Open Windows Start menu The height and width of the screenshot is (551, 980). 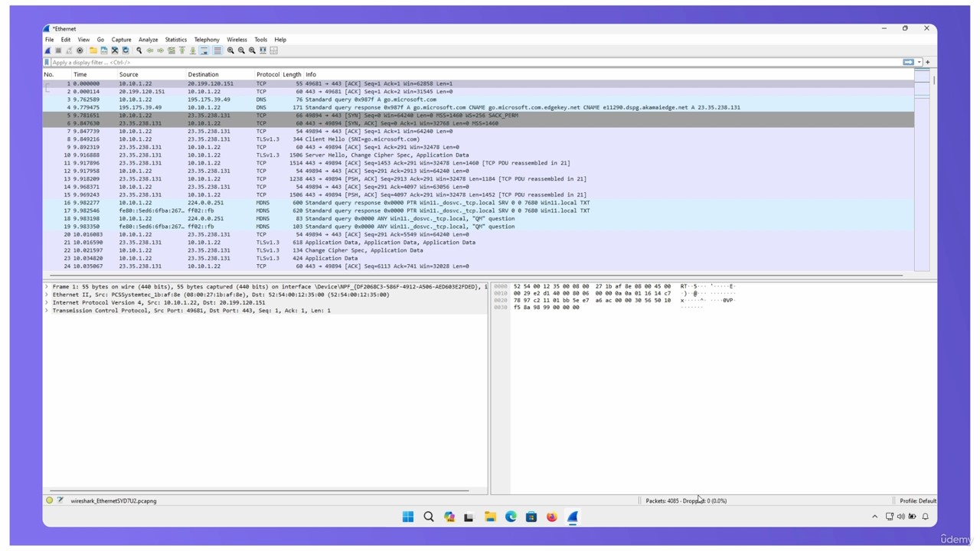tap(408, 517)
